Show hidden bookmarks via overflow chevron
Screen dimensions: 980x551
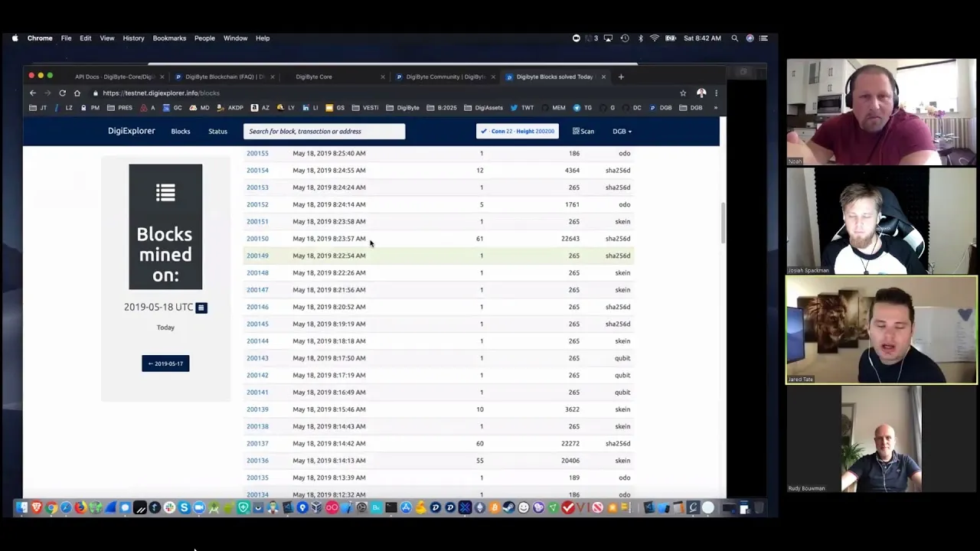point(716,108)
